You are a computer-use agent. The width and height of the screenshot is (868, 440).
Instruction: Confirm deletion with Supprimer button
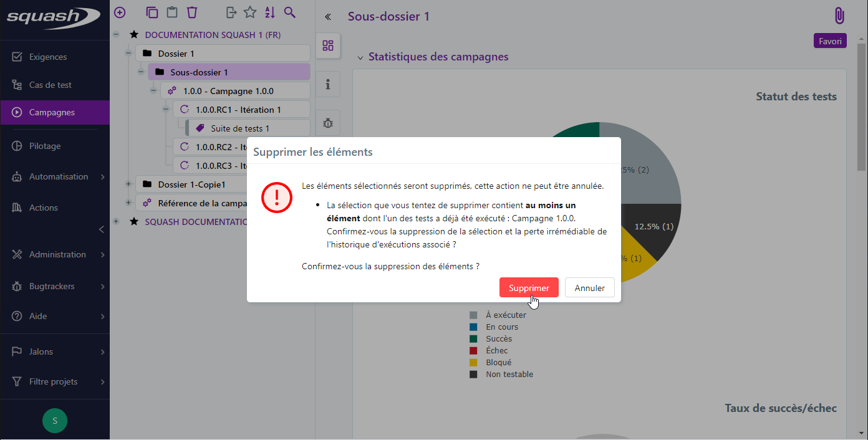tap(529, 288)
